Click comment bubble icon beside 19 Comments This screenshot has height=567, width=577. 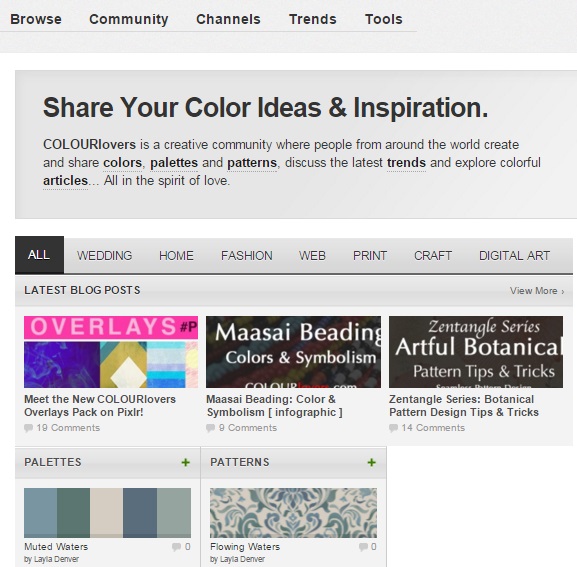[28, 428]
